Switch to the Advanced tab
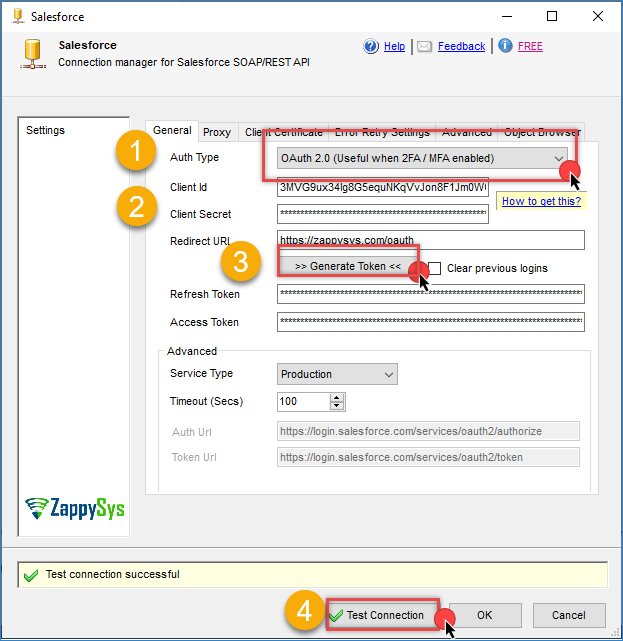 [x=466, y=132]
